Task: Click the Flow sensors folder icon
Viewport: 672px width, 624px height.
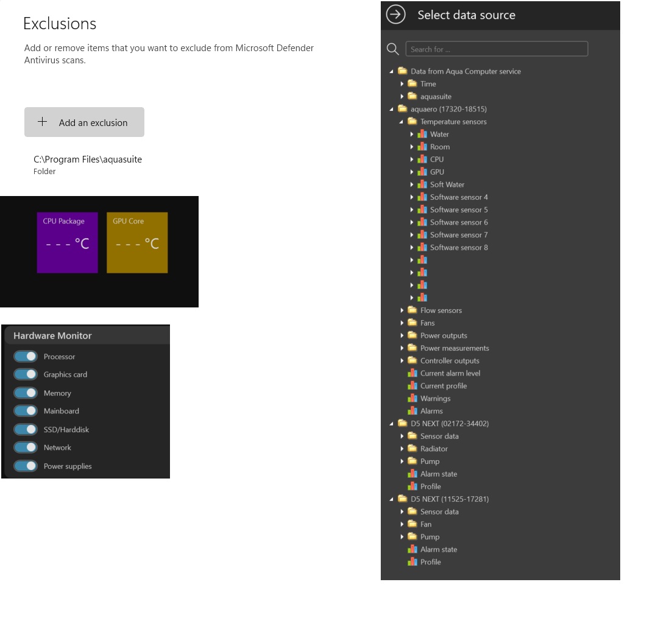Action: click(x=412, y=310)
